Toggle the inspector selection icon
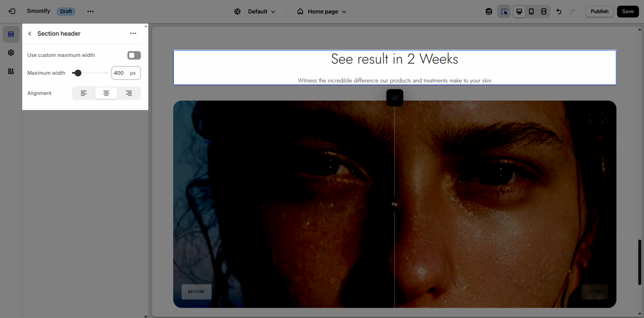This screenshot has width=644, height=318. tap(504, 11)
